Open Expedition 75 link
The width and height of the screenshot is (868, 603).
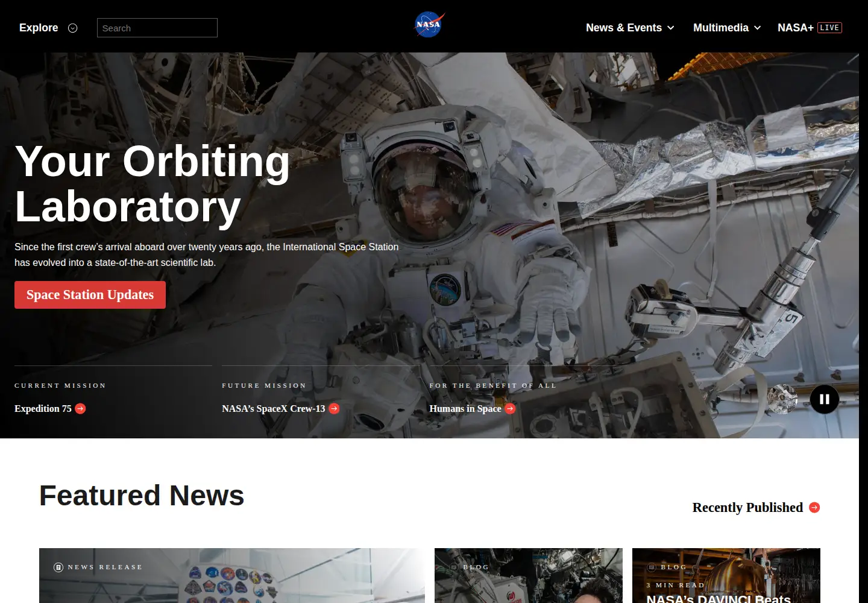[50, 408]
